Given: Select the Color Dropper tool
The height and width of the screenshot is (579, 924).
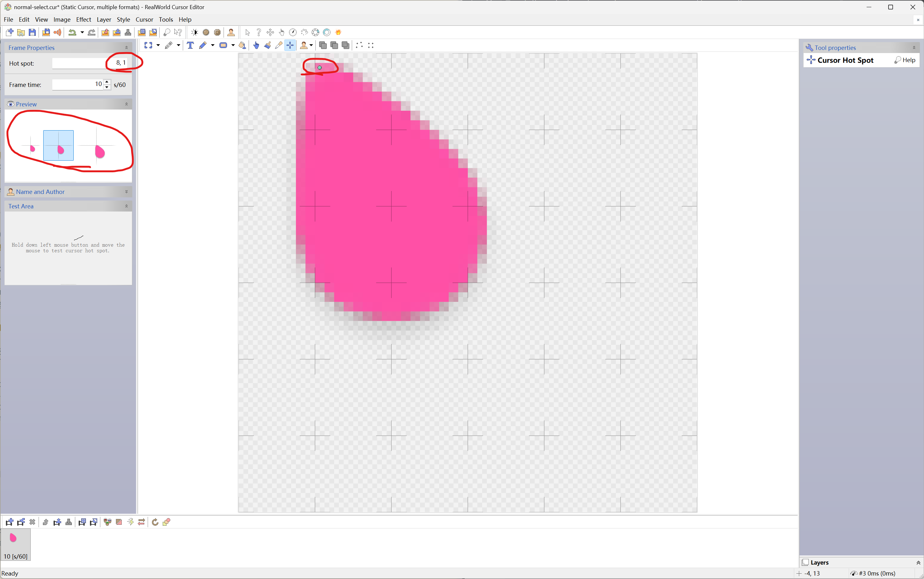Looking at the screenshot, I should coord(278,45).
